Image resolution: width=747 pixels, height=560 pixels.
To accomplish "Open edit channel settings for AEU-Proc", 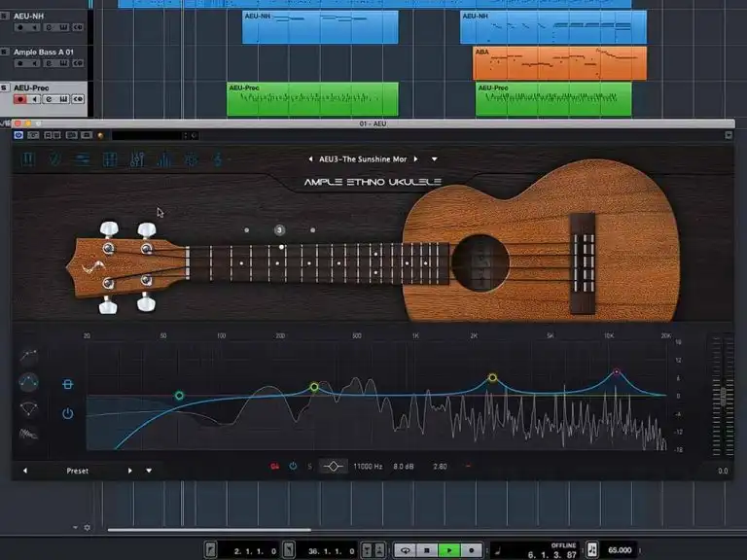I will pyautogui.click(x=49, y=99).
